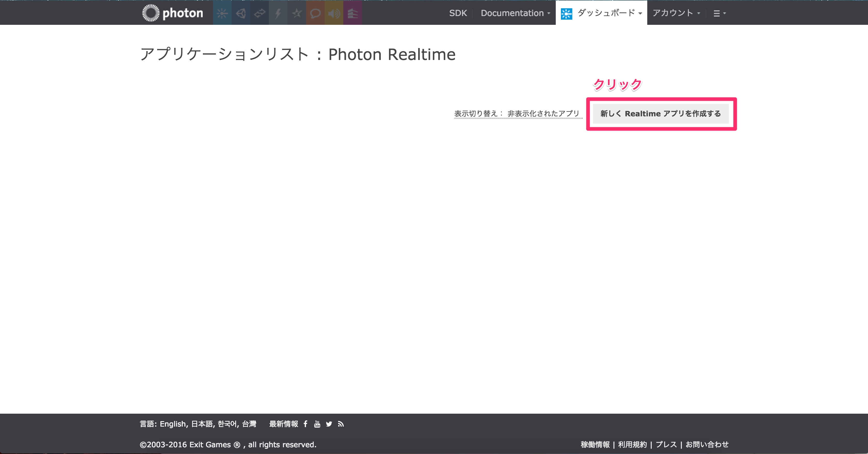Expand the Documentation dropdown menu

(515, 13)
